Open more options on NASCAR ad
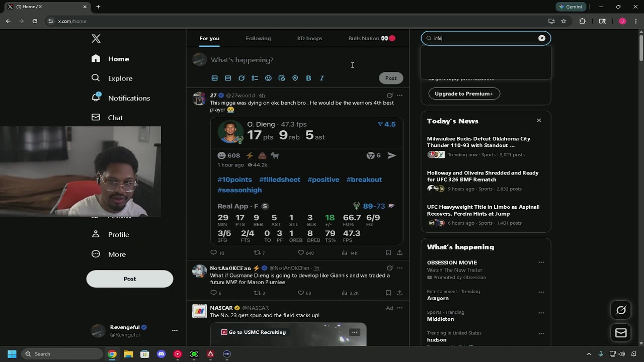This screenshot has height=362, width=644. (x=399, y=308)
